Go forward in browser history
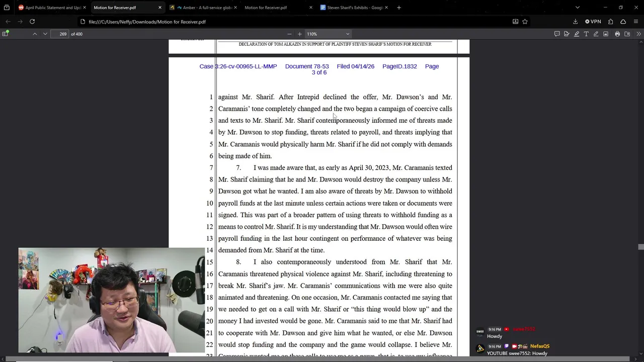Image resolution: width=644 pixels, height=362 pixels. [x=20, y=22]
